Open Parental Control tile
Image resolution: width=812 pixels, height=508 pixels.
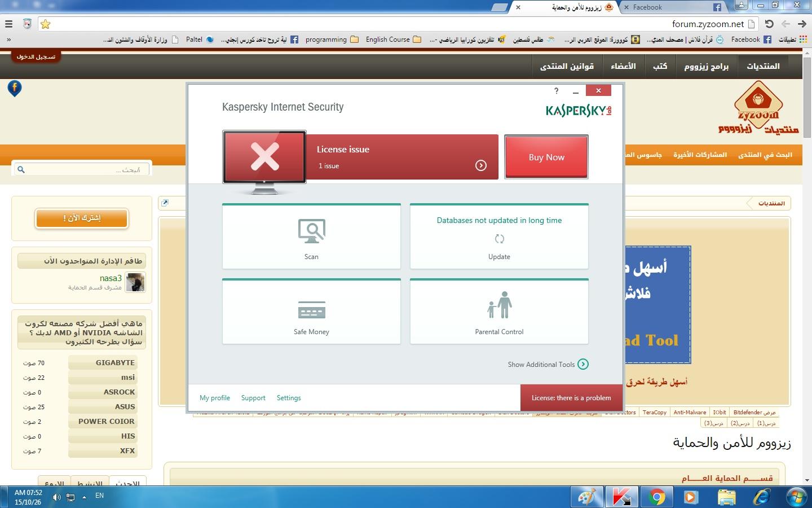click(499, 311)
